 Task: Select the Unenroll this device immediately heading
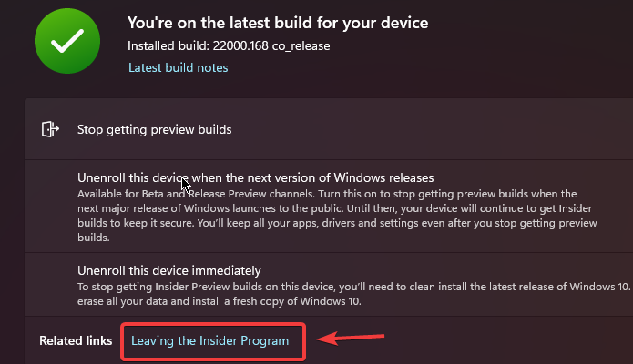click(x=169, y=270)
